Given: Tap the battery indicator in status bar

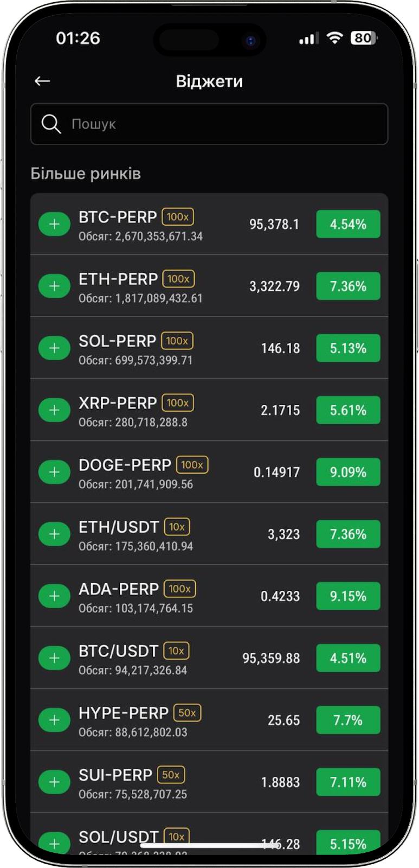Looking at the screenshot, I should [363, 38].
